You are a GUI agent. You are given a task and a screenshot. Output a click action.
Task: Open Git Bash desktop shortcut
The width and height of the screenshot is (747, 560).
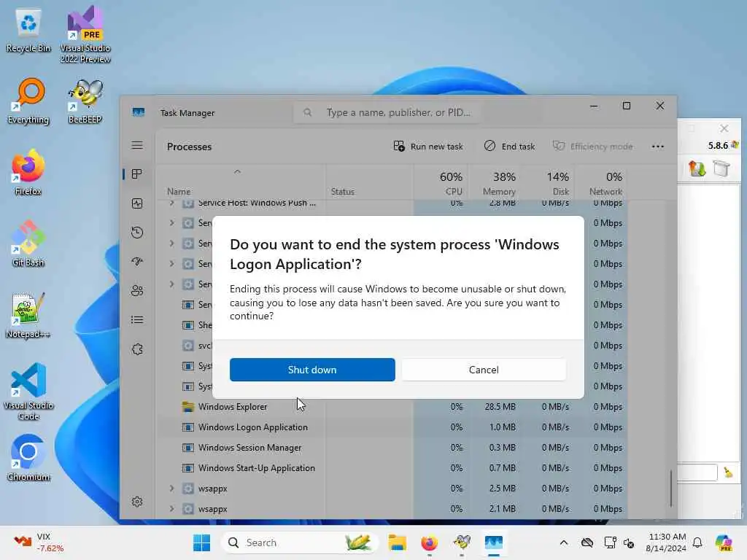tap(28, 244)
